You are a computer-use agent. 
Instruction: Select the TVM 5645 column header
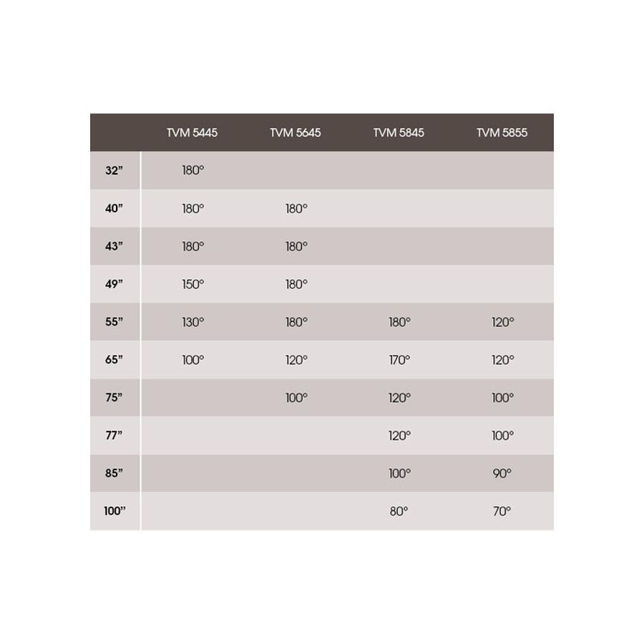pyautogui.click(x=296, y=132)
